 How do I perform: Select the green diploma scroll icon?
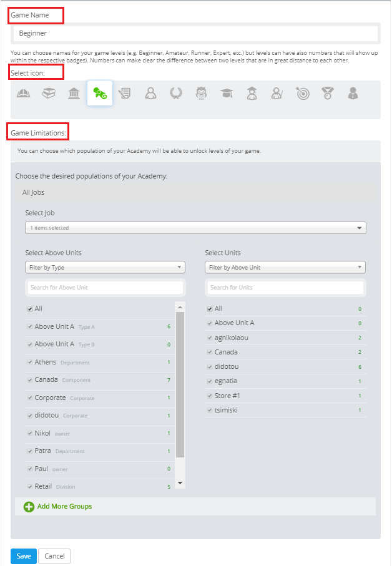(100, 94)
